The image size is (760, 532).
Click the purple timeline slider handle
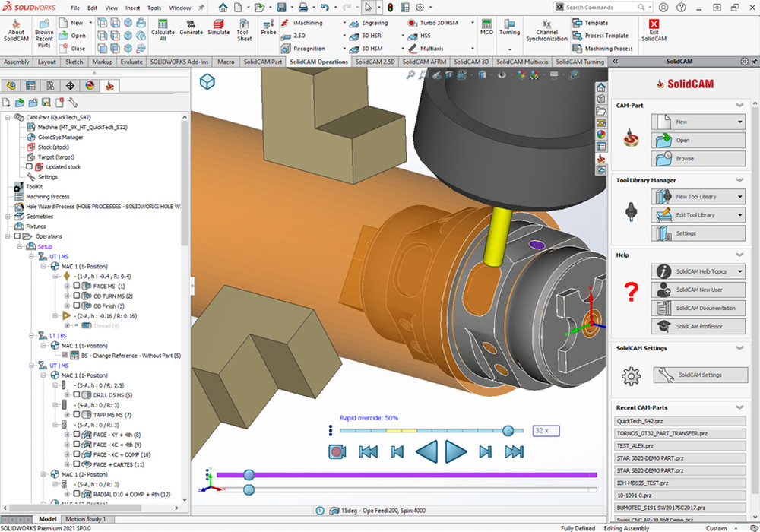[x=249, y=475]
